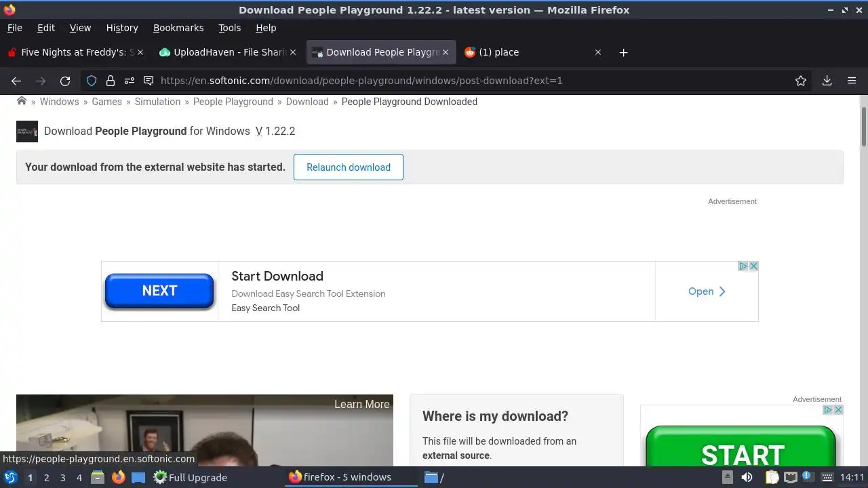Click the padlock site security icon
The image size is (868, 488).
(111, 81)
